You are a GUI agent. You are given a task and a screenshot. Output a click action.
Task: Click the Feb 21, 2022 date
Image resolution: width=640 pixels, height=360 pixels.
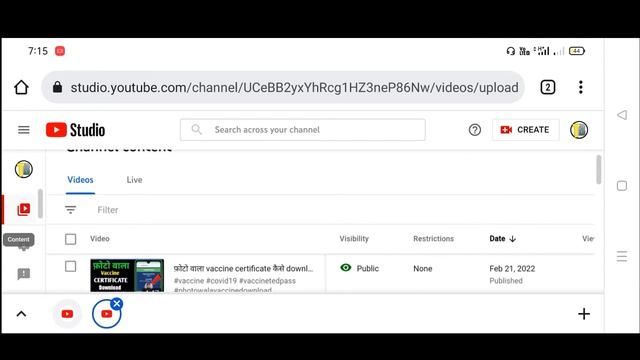pyautogui.click(x=512, y=269)
